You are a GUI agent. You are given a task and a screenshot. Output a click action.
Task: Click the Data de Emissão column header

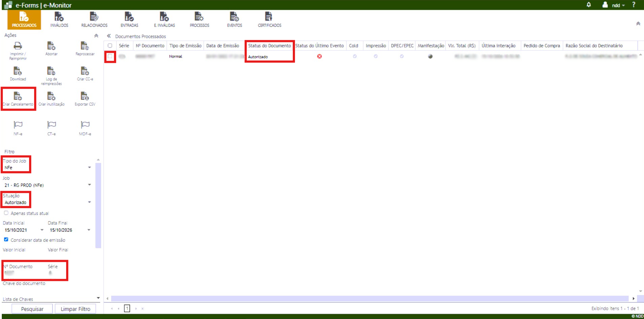pos(223,46)
